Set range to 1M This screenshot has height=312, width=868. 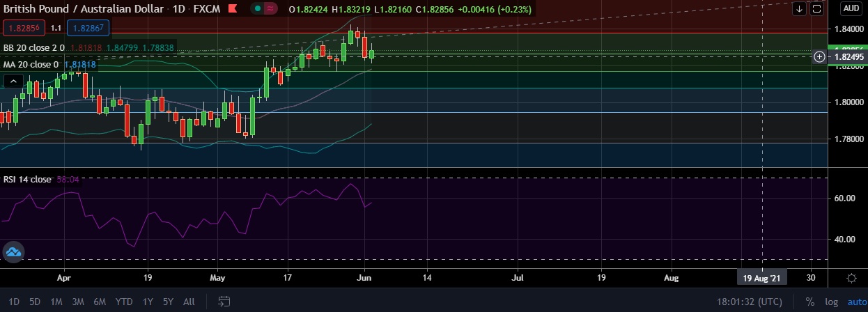click(56, 302)
